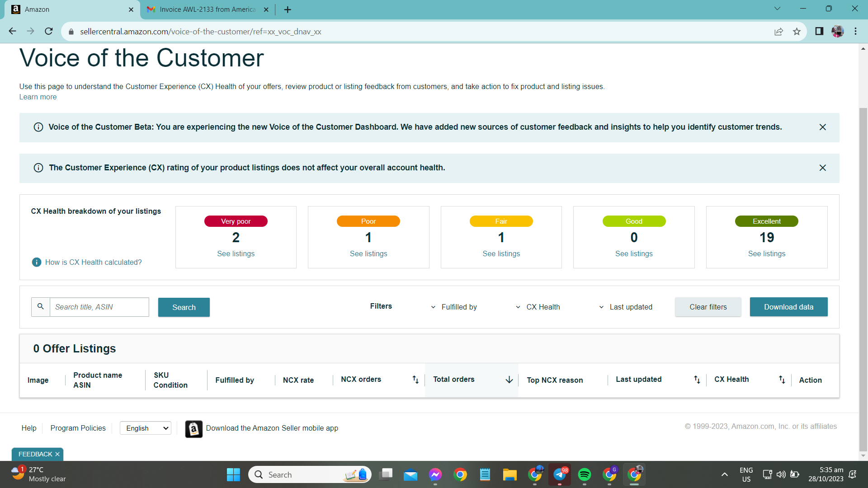Screen dimensions: 868x488
Task: Click the Excellent rating badge
Action: [x=767, y=221]
